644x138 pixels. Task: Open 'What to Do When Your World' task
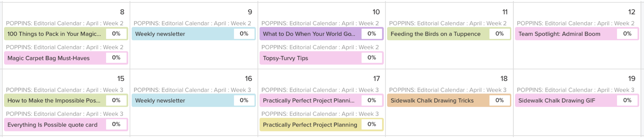tap(309, 34)
